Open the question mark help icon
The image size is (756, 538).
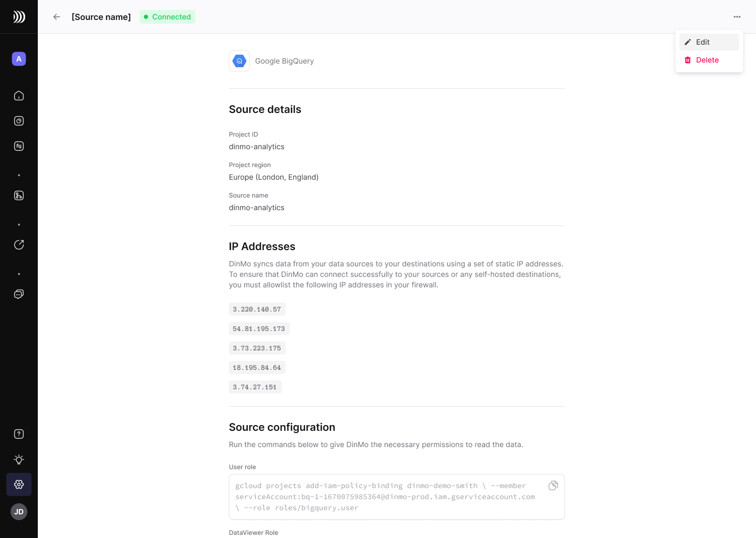[19, 434]
